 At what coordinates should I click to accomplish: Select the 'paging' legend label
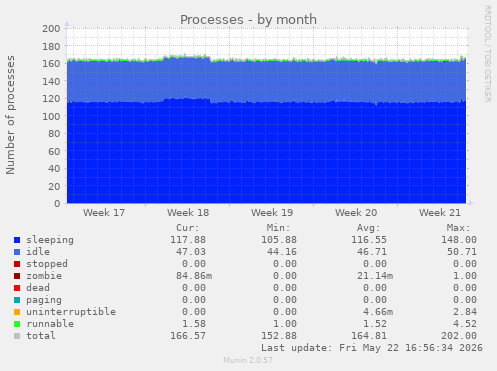(44, 300)
